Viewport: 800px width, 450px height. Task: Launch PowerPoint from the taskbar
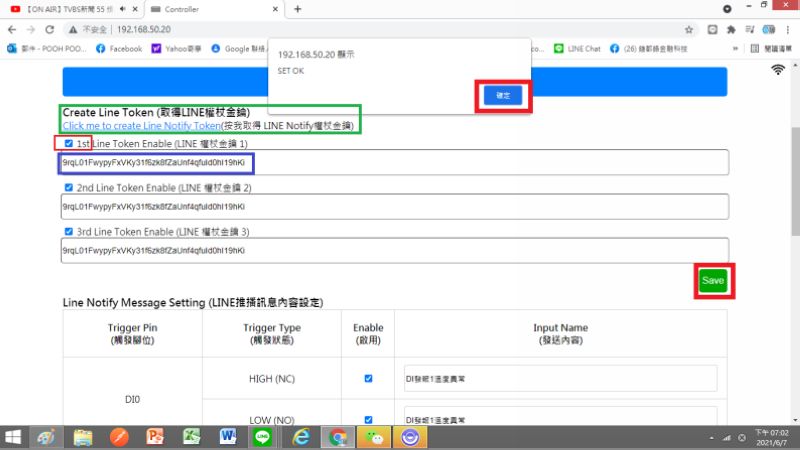tap(155, 437)
